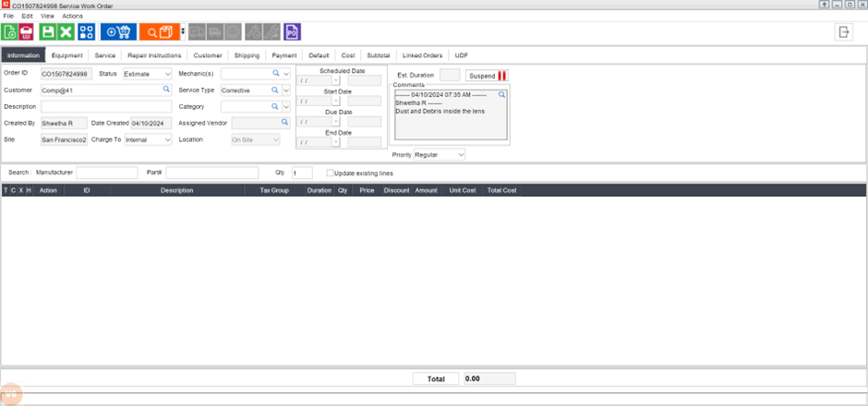The width and height of the screenshot is (868, 406).
Task: Click the exit icon at top right
Action: pos(843,32)
